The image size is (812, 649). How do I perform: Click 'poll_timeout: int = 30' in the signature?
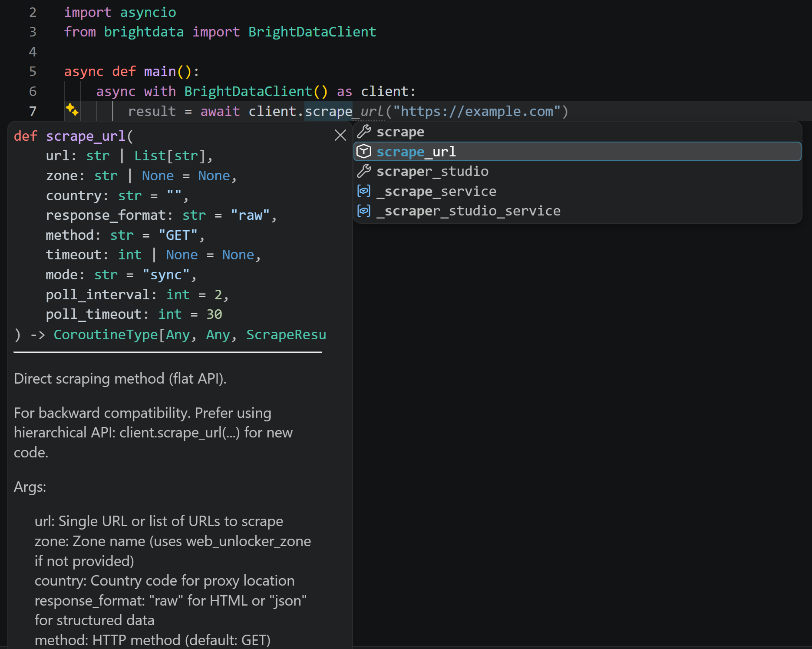point(134,314)
